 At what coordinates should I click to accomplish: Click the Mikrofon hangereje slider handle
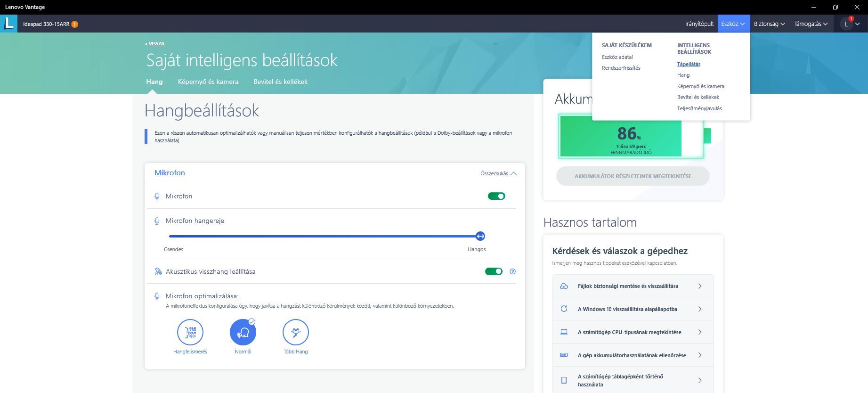480,236
